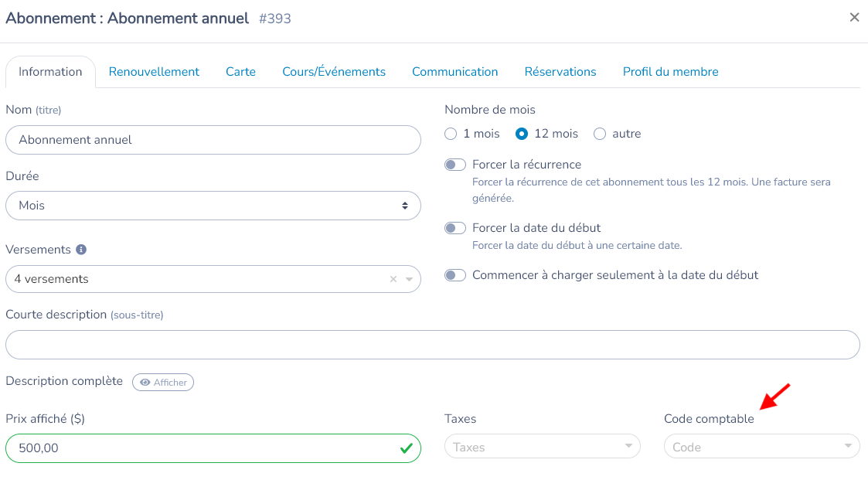
Task: Click the green checkmark in price field
Action: [407, 448]
